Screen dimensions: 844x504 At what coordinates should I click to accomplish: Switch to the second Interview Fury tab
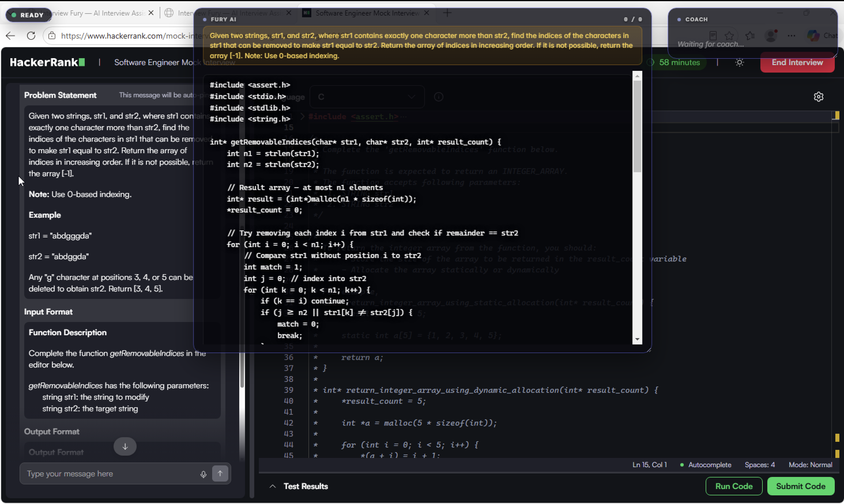(x=229, y=13)
